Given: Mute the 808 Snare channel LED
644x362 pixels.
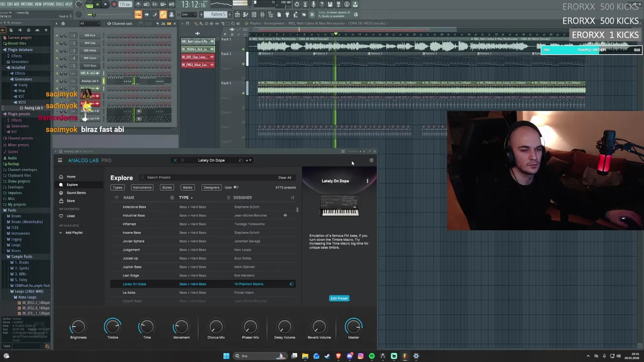Looking at the screenshot, I should [57, 58].
